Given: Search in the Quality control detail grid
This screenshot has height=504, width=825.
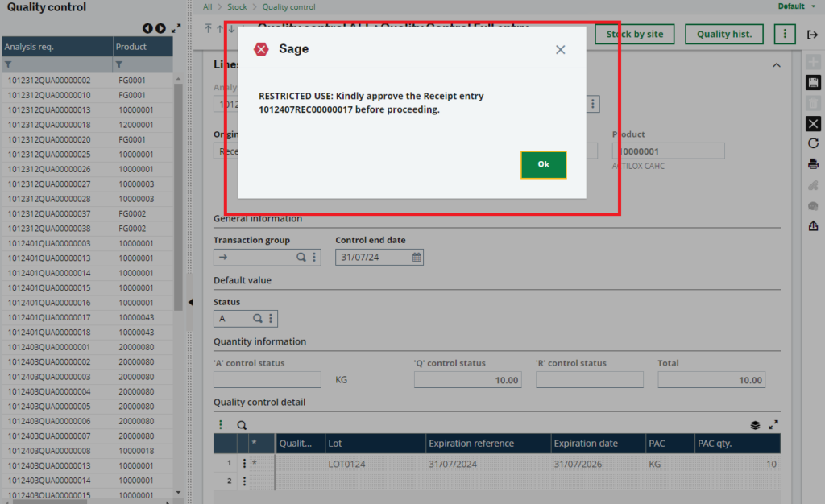Looking at the screenshot, I should click(242, 424).
